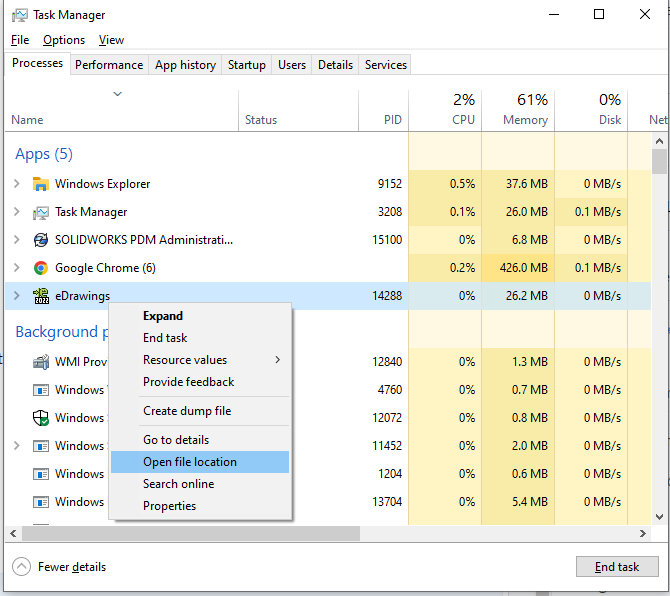Switch to the Services tab
This screenshot has width=670, height=596.
[386, 65]
